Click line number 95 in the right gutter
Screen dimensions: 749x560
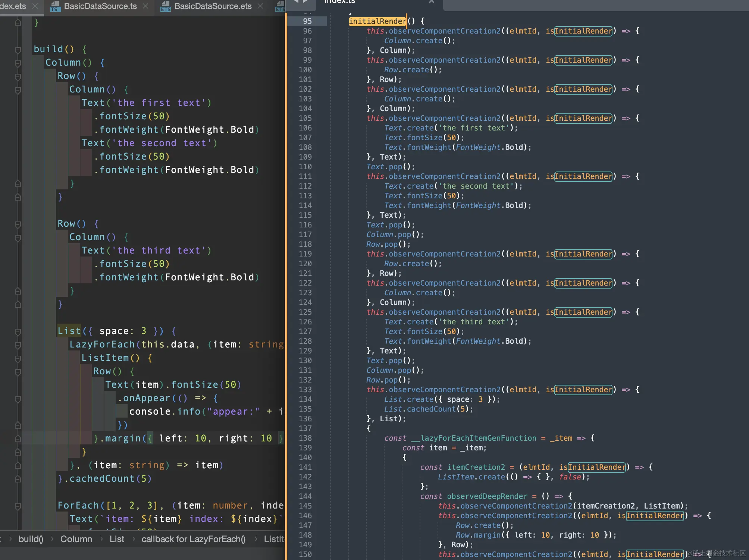(307, 21)
